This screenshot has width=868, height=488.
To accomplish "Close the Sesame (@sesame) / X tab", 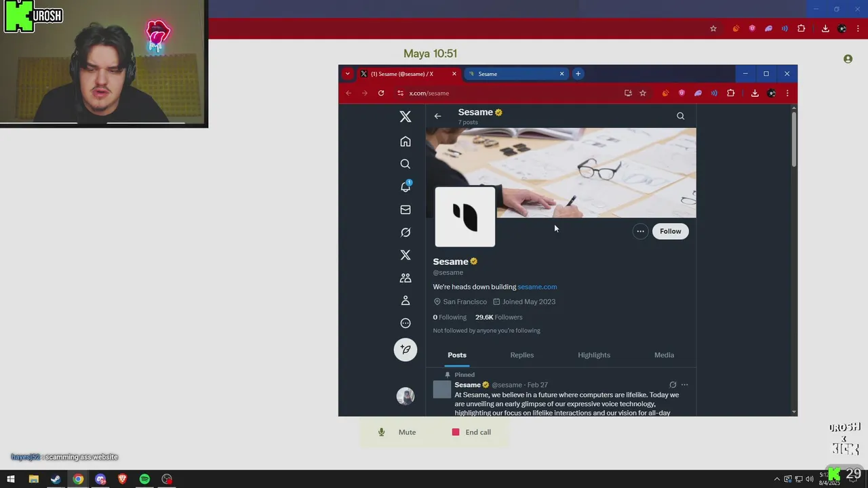I will coord(454,74).
